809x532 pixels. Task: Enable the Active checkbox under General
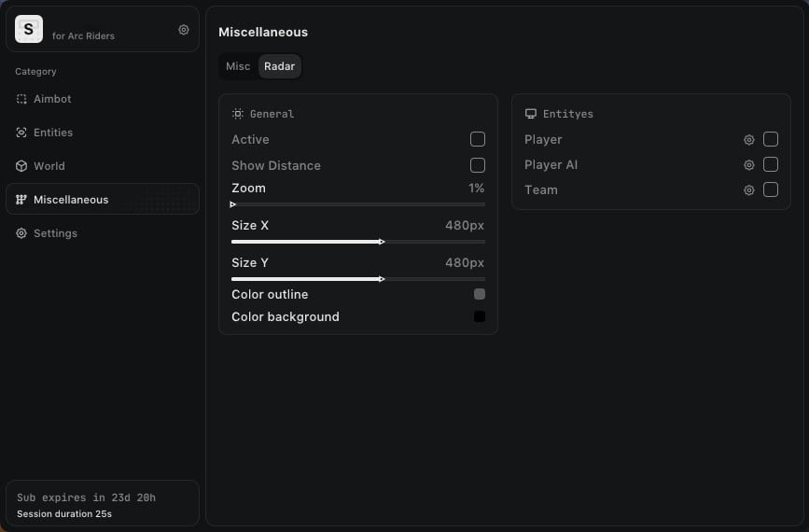pos(478,139)
